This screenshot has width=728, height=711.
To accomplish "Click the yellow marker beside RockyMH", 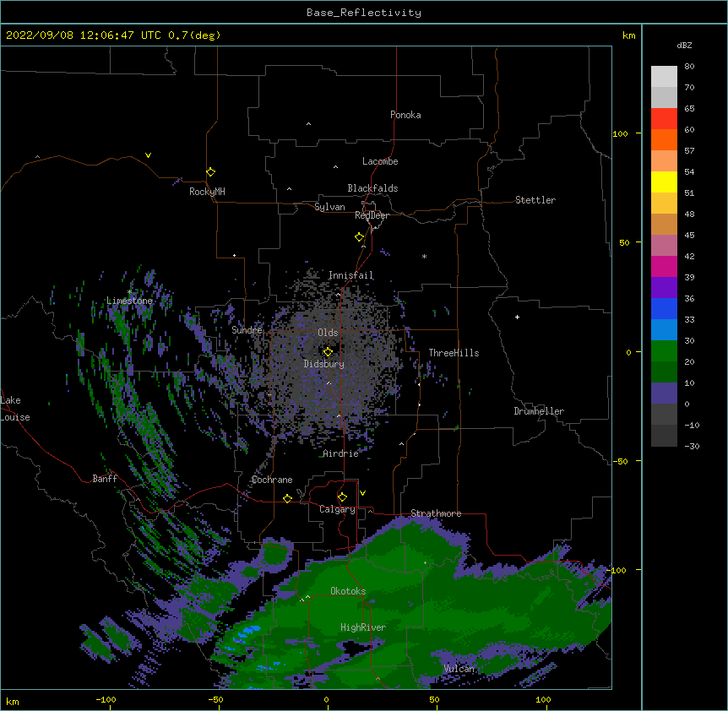I will pos(211,172).
